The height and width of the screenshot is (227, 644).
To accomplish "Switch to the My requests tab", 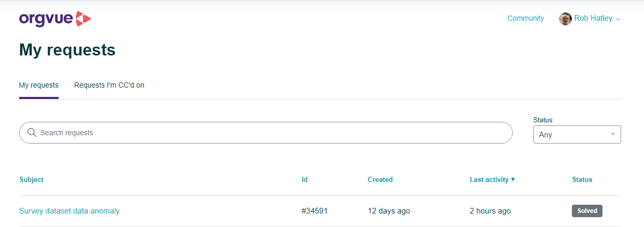I will 39,85.
